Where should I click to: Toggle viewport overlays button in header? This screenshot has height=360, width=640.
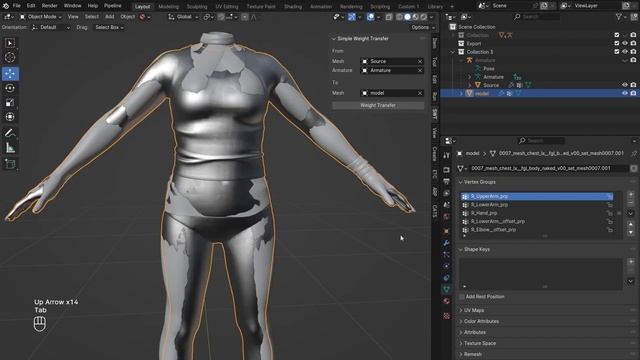coord(371,17)
